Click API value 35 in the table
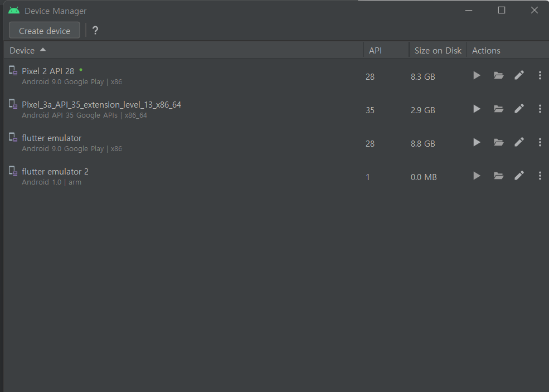The image size is (549, 392). 370,110
